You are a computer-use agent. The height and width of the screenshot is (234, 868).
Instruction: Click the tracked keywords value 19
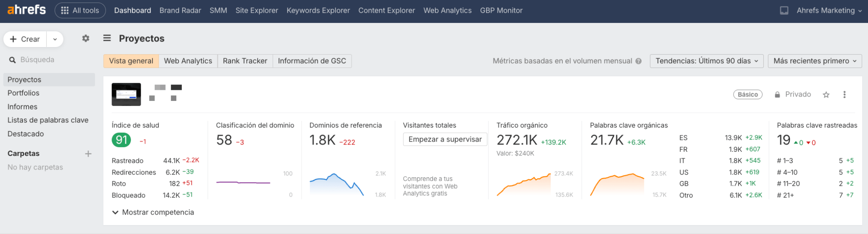point(784,140)
